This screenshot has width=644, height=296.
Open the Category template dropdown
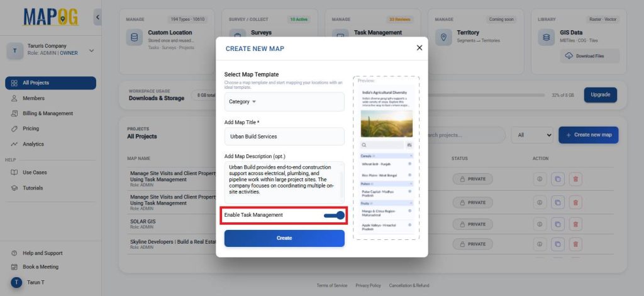tap(284, 101)
